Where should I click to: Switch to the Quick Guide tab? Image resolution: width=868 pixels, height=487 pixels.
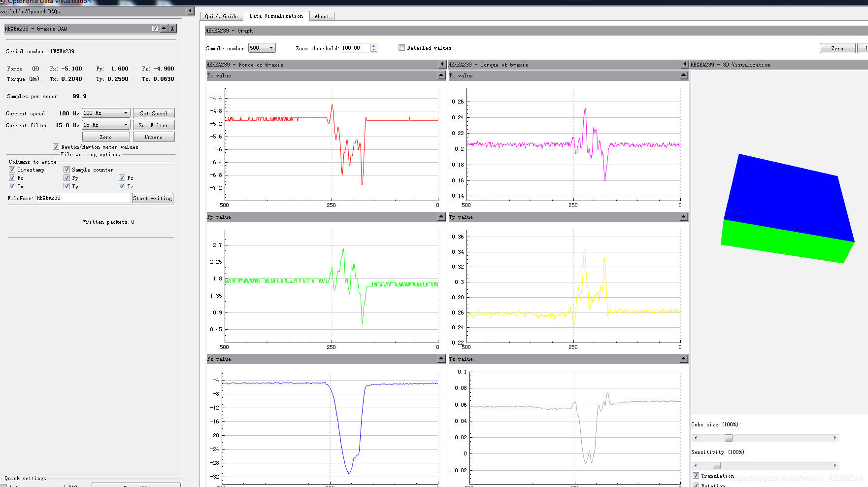pyautogui.click(x=222, y=16)
